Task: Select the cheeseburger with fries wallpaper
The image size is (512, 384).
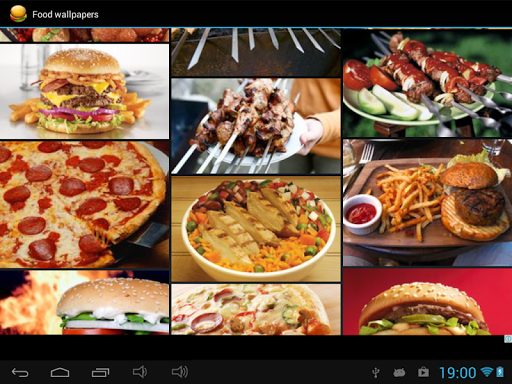Action: [84, 91]
